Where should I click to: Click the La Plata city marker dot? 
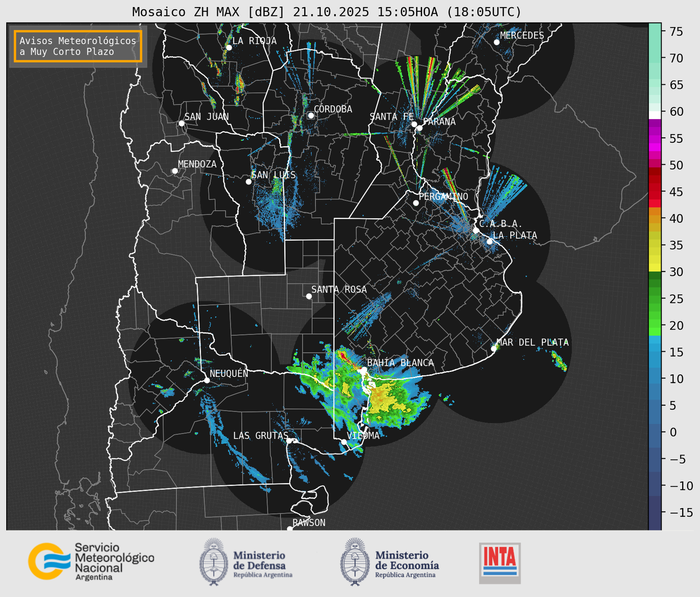pyautogui.click(x=490, y=242)
